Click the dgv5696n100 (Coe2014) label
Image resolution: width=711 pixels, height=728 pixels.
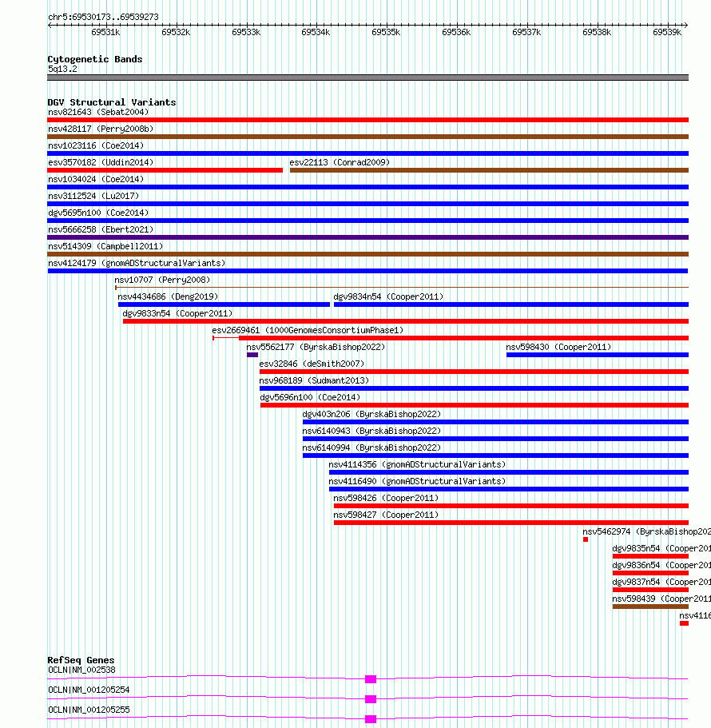(x=310, y=397)
